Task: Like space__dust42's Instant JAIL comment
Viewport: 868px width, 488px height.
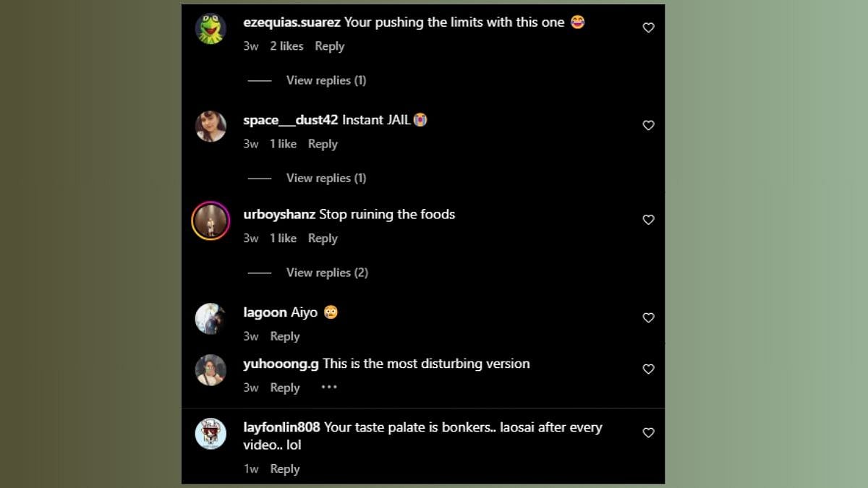Action: point(648,125)
